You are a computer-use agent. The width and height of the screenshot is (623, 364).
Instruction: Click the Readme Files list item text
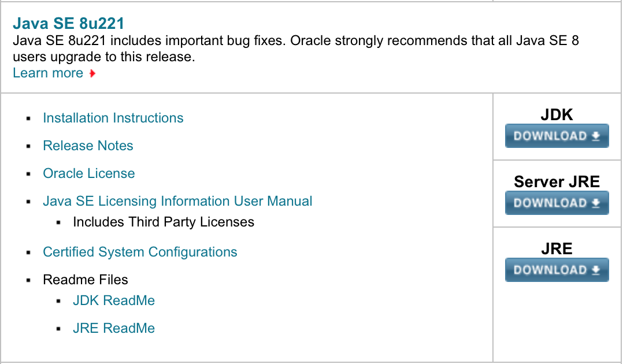pyautogui.click(x=86, y=280)
